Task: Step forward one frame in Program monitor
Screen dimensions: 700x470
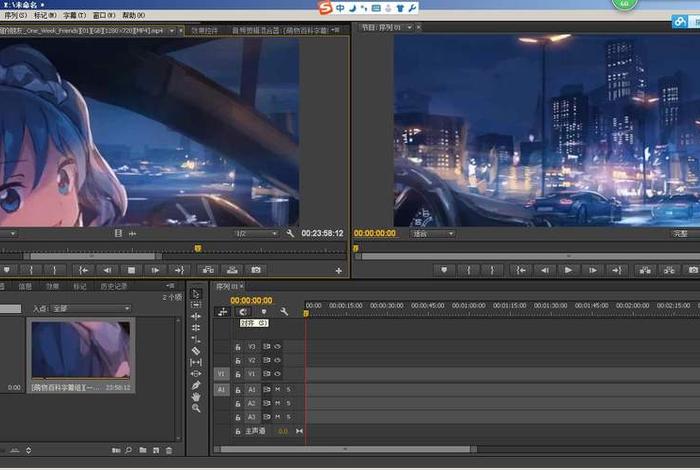Action: (592, 270)
